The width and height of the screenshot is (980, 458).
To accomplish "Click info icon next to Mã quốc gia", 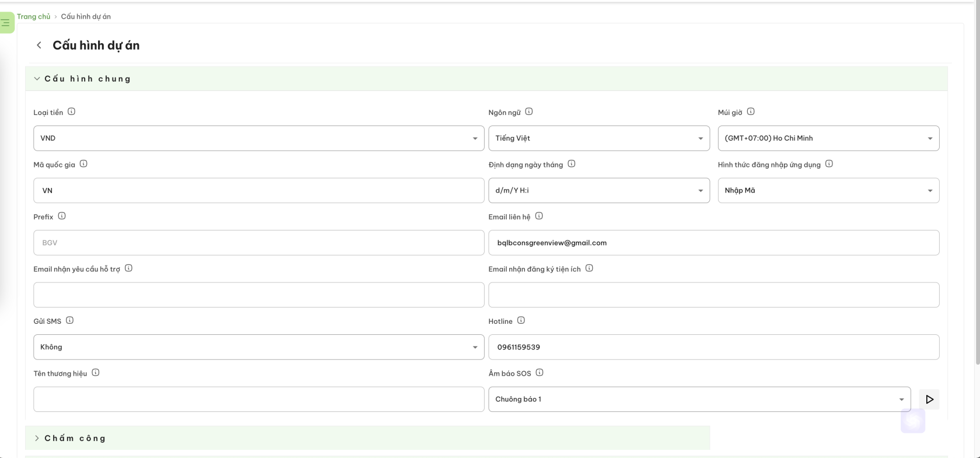I will (x=83, y=164).
